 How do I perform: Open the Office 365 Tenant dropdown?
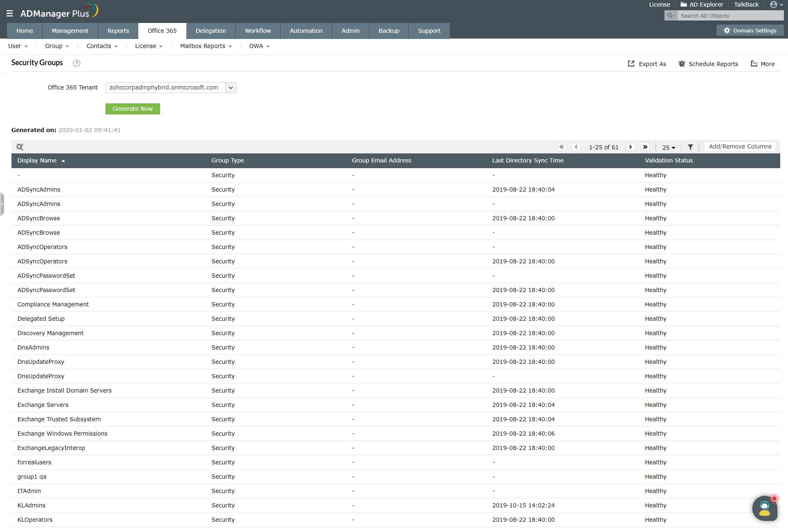coord(231,87)
